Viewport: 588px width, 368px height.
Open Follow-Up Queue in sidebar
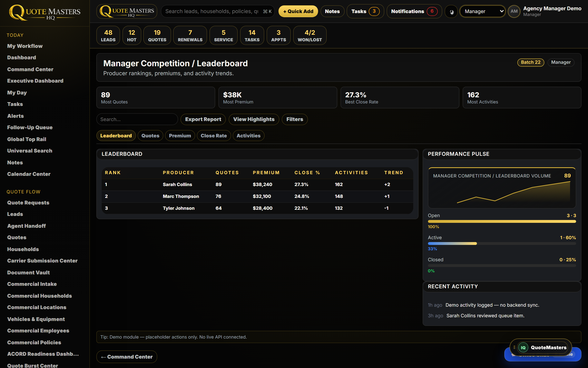point(30,127)
